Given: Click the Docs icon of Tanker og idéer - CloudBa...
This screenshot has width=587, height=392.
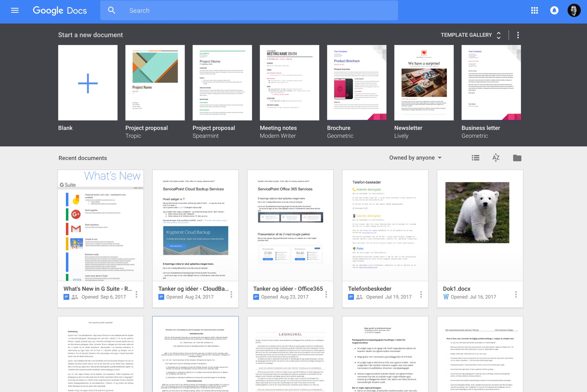Looking at the screenshot, I should (x=161, y=297).
